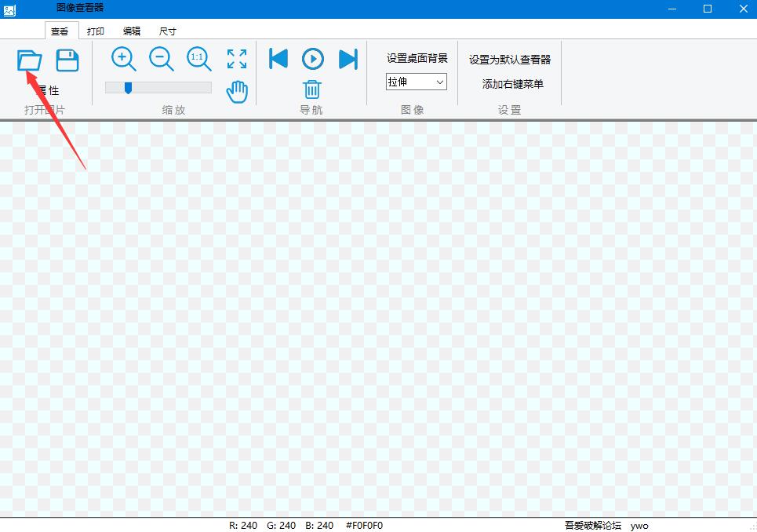This screenshot has width=757, height=532.
Task: Delete the image with the trash icon
Action: pyautogui.click(x=312, y=89)
